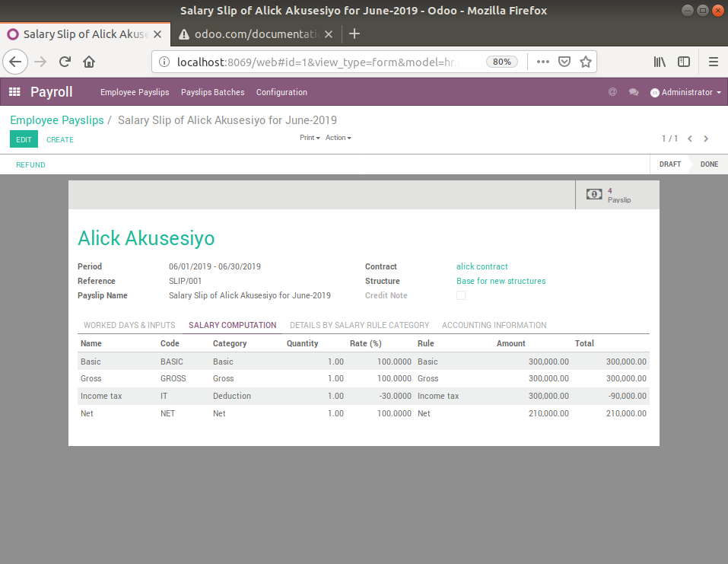This screenshot has height=564, width=728.
Task: Click the Firefox reload page icon
Action: (65, 62)
